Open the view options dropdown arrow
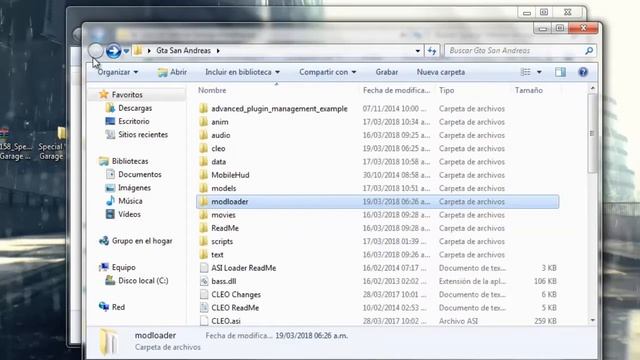 [x=539, y=72]
